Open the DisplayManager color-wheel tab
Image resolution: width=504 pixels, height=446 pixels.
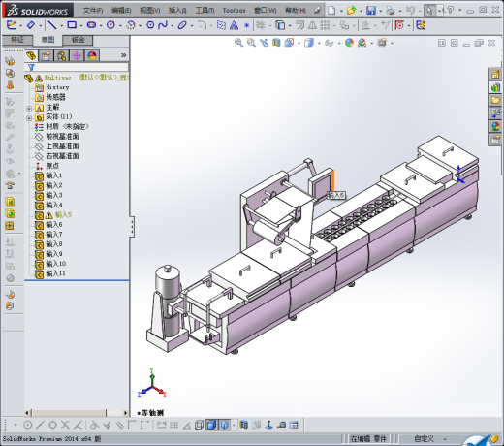pyautogui.click(x=92, y=55)
